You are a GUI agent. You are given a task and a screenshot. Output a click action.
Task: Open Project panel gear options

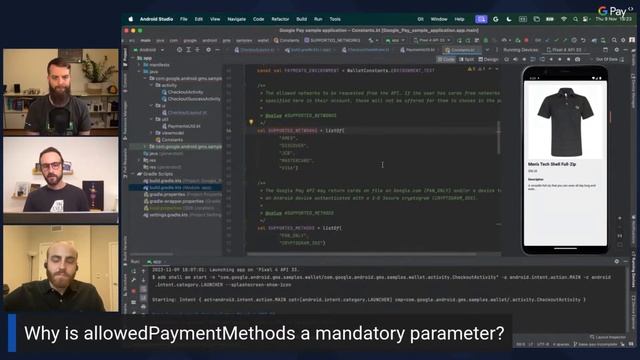tap(209, 50)
